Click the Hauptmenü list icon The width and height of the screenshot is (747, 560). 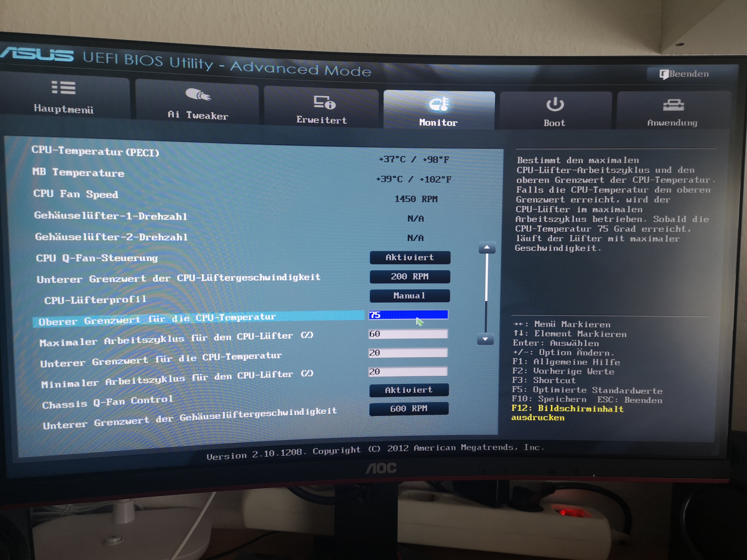63,87
